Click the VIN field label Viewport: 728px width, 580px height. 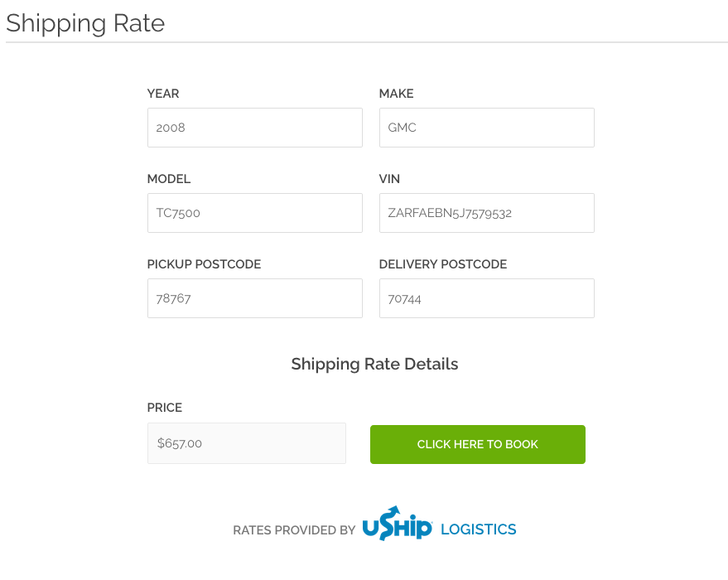tap(389, 179)
